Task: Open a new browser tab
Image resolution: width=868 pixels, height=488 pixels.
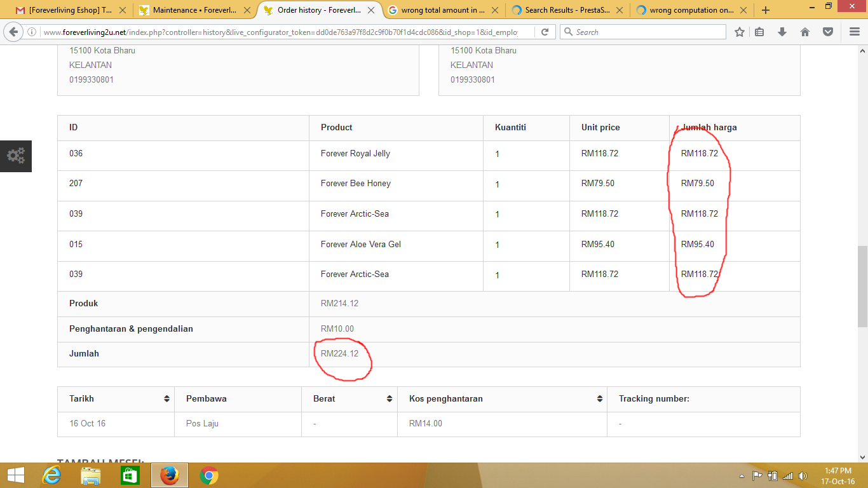Action: coord(766,10)
